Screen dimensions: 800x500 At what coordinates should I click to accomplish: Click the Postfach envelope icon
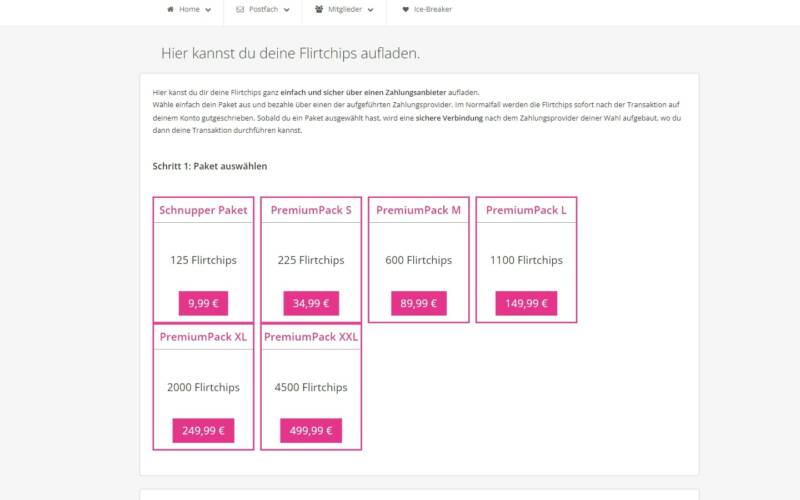pos(240,9)
